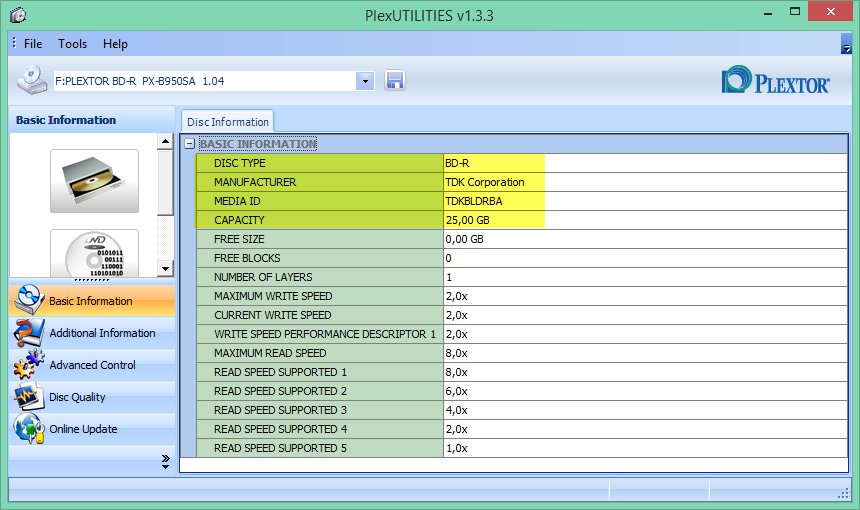
Task: Select the FREE SIZE row label
Action: coord(239,239)
